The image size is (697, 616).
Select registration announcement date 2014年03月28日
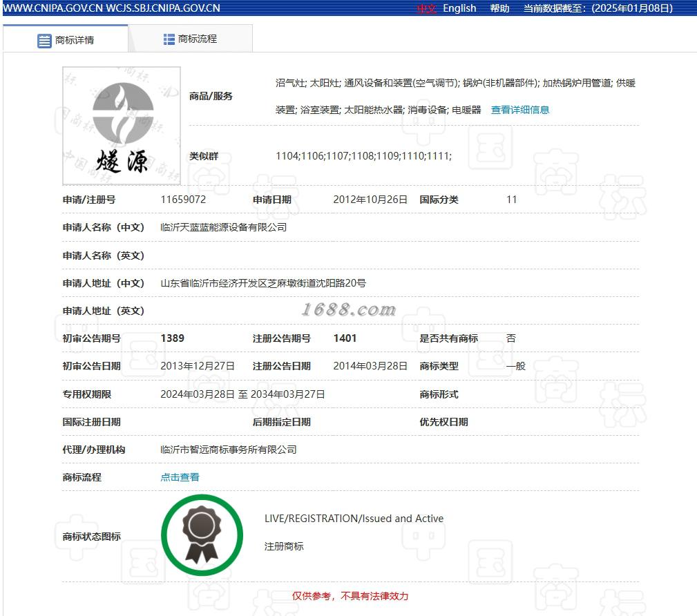370,366
